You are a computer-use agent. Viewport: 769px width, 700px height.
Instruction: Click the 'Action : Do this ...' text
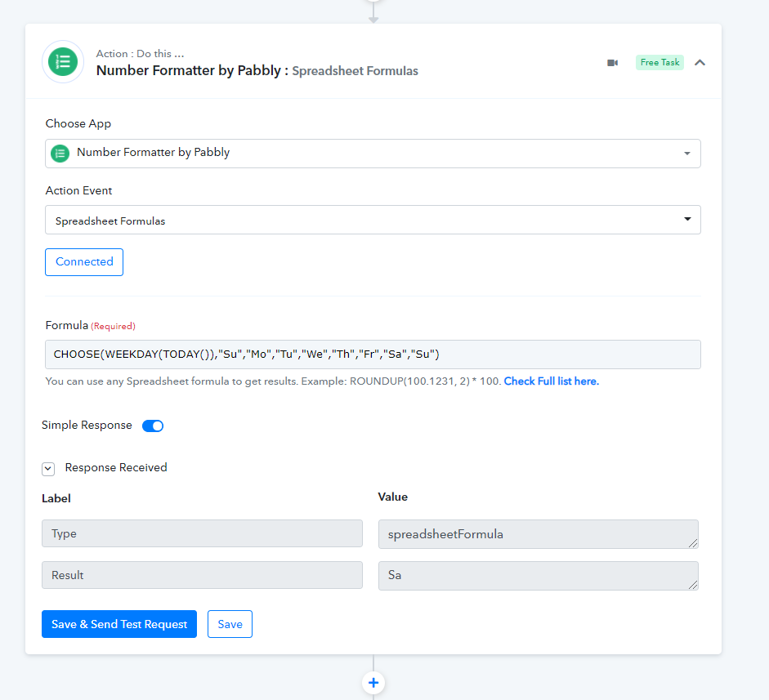(x=140, y=53)
